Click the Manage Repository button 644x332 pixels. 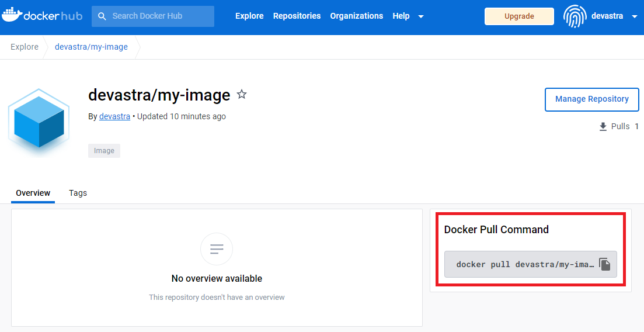coord(592,99)
